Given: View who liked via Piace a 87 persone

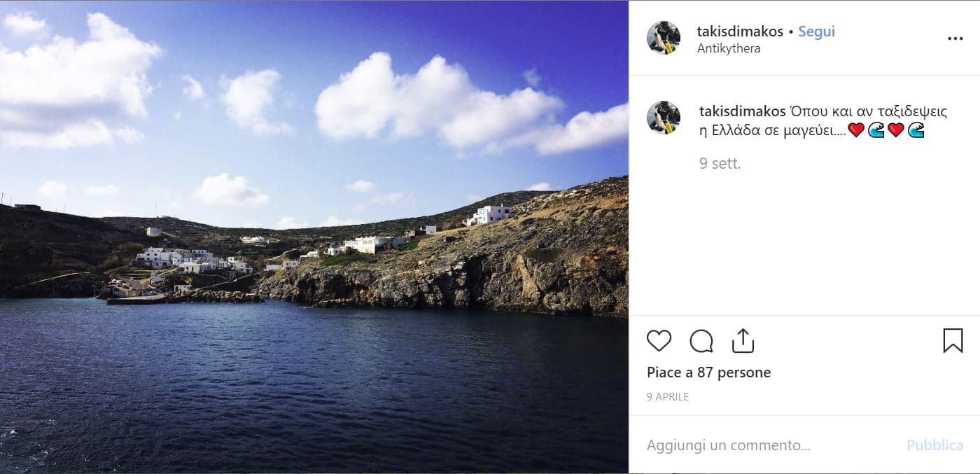Looking at the screenshot, I should coord(708,372).
